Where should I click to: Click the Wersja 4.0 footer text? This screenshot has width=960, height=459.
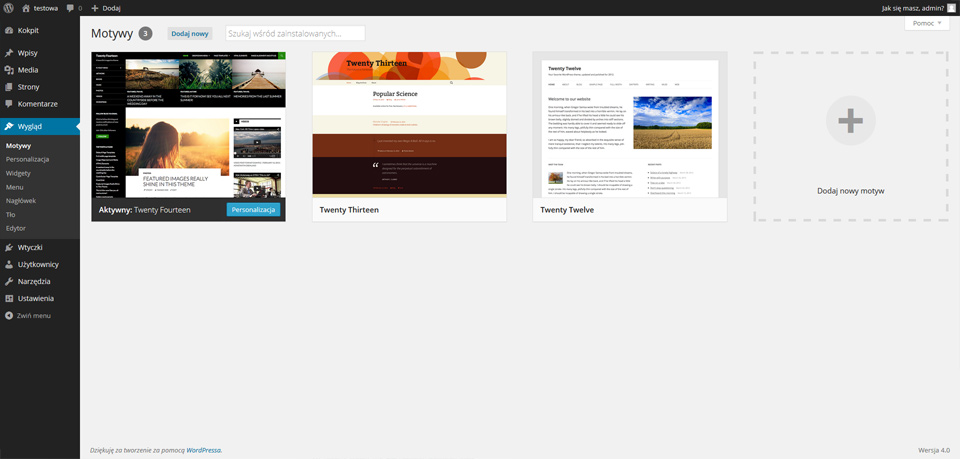(934, 450)
